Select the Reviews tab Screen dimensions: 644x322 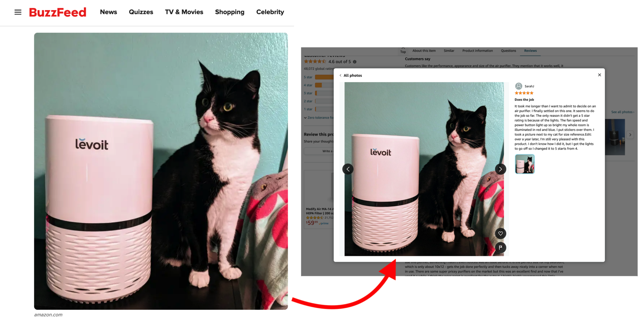pos(530,50)
